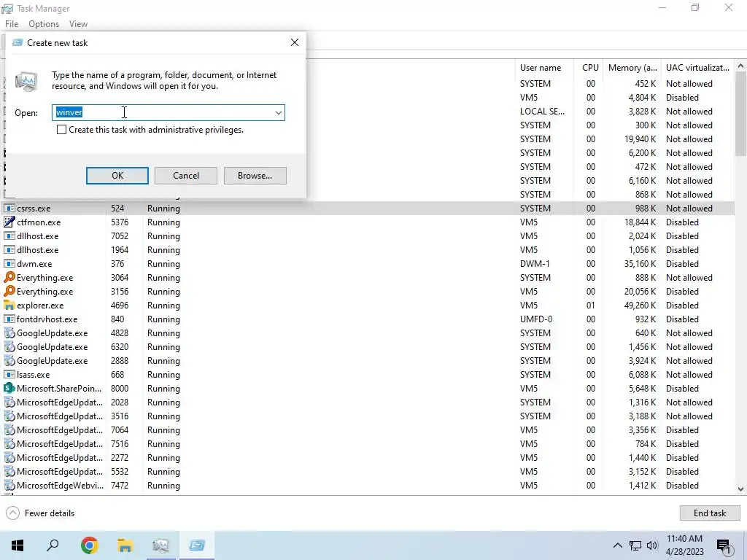The width and height of the screenshot is (747, 560).
Task: Click the lsass.exe process icon
Action: click(9, 374)
